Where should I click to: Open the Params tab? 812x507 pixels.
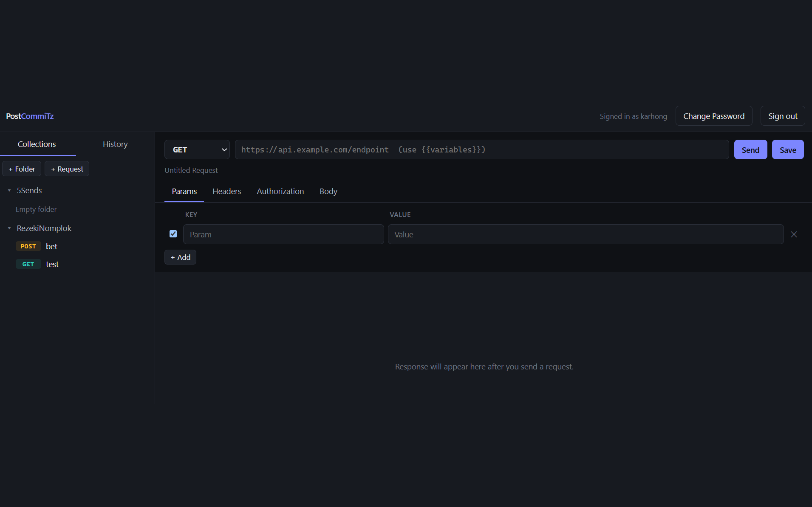(x=184, y=192)
